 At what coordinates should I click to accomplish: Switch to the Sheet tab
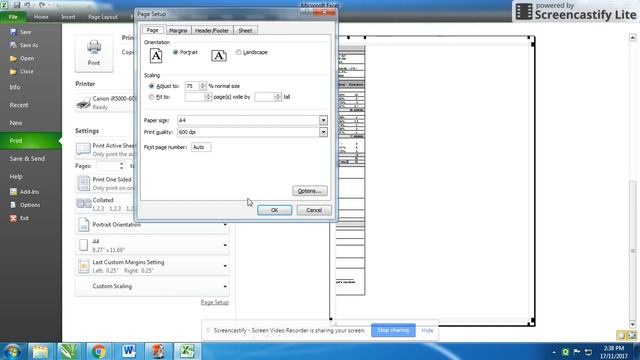tap(245, 30)
